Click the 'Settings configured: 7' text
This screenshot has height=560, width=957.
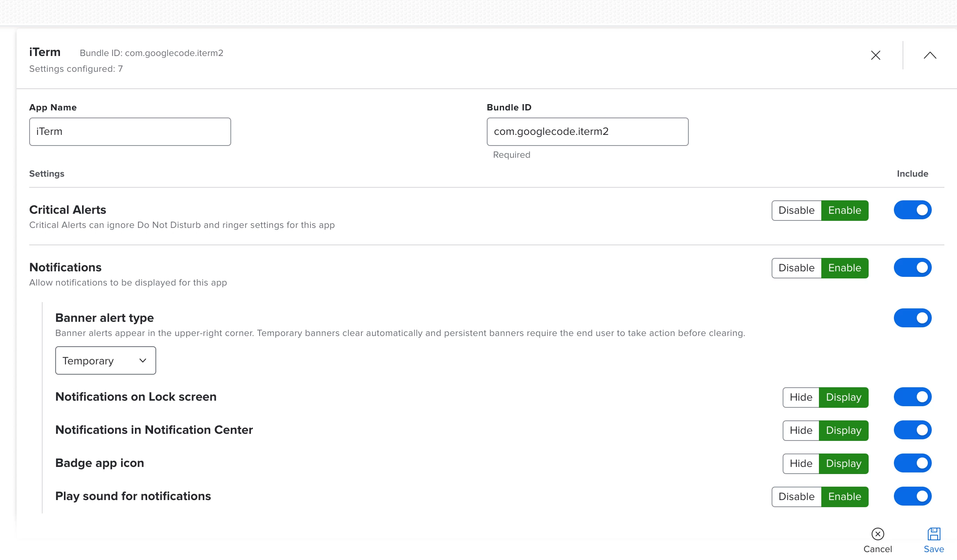[x=76, y=69]
